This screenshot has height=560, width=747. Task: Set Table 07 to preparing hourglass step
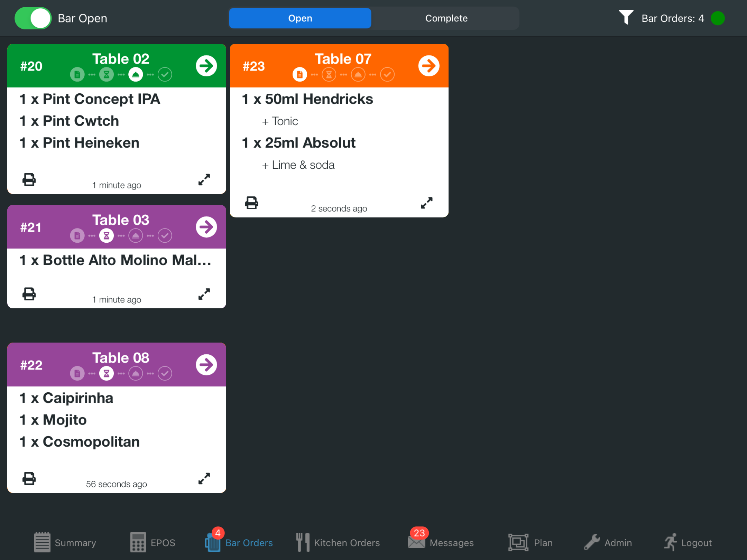tap(329, 75)
